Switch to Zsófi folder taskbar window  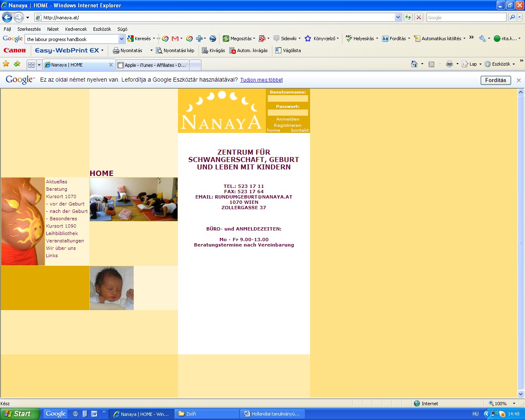207,414
